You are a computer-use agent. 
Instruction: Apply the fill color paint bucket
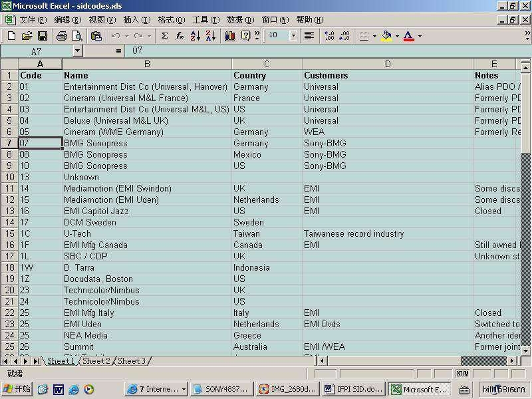(386, 36)
